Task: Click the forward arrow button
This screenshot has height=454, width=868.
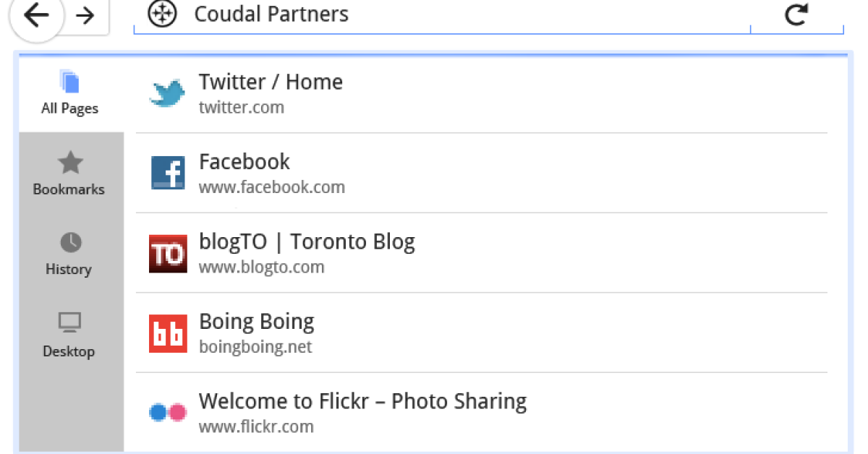Action: pos(86,15)
